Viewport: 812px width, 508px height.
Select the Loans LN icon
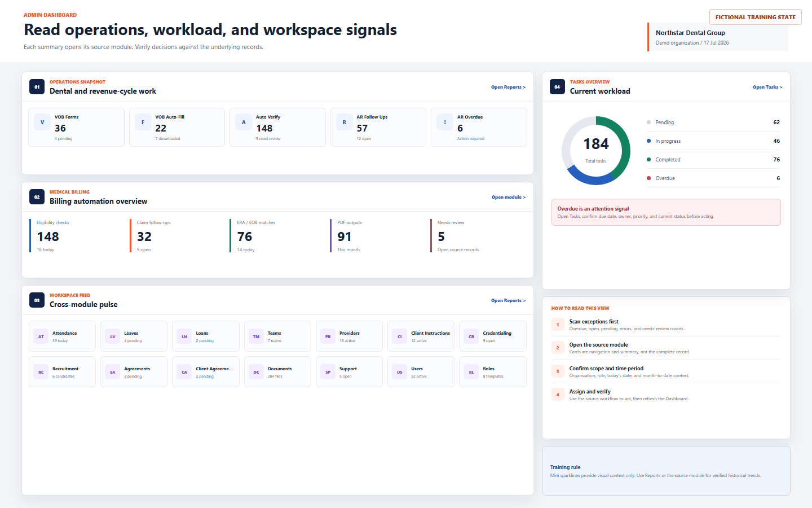184,336
